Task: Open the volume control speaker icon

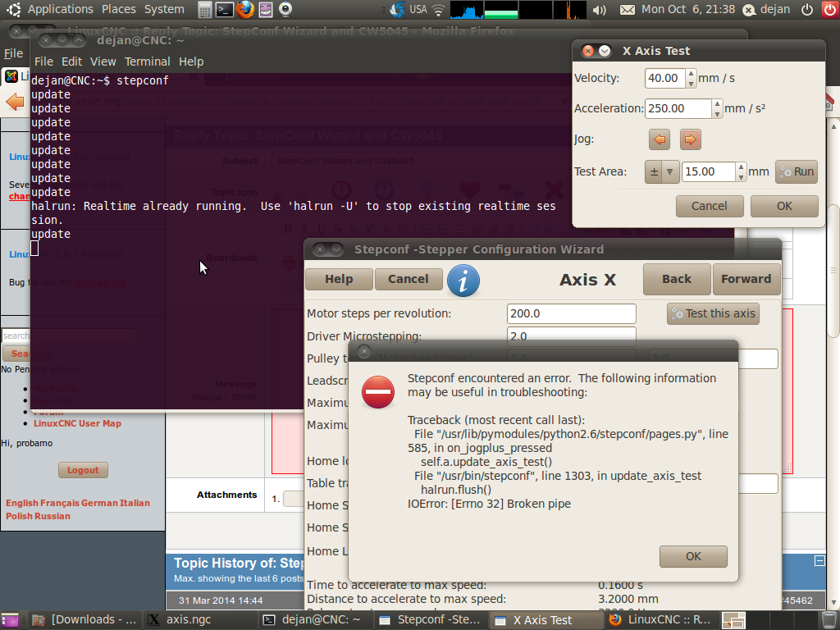Action: (x=600, y=10)
